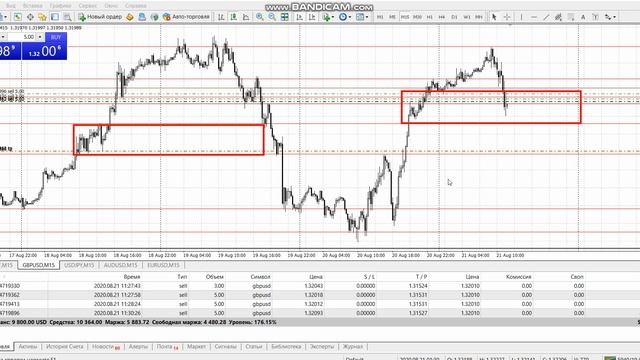Screen dimensions: 640x360
Task: Open the Справка menu
Action: coord(136,6)
